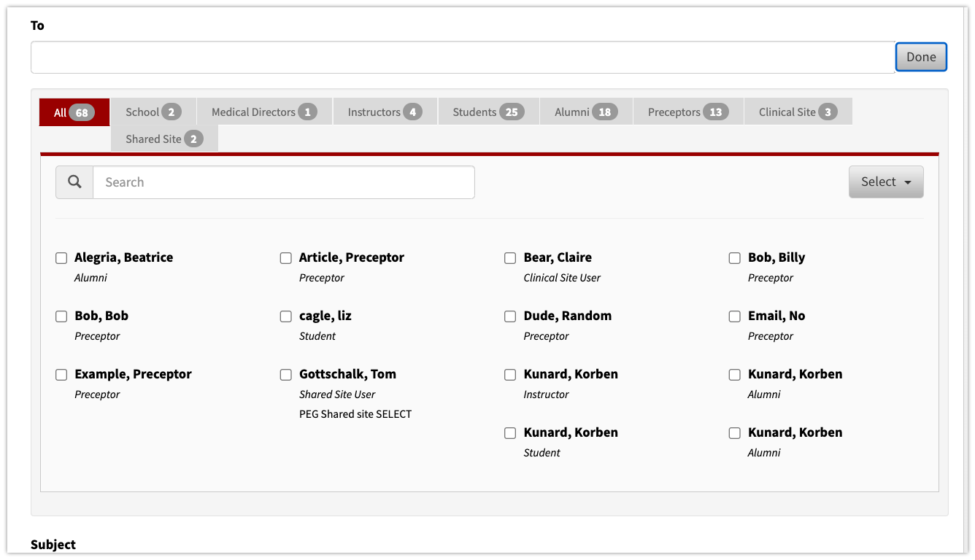The height and width of the screenshot is (560, 975).
Task: Click the 'To' field label
Action: pyautogui.click(x=37, y=26)
